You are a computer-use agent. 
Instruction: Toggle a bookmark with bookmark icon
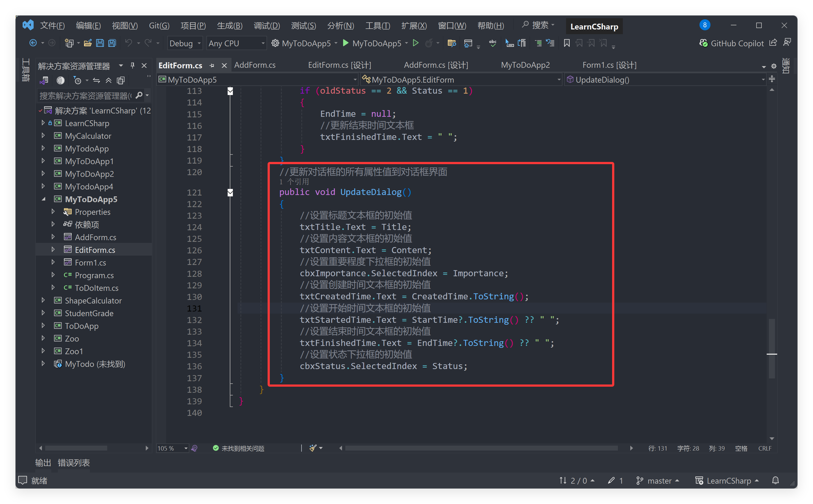pyautogui.click(x=567, y=43)
